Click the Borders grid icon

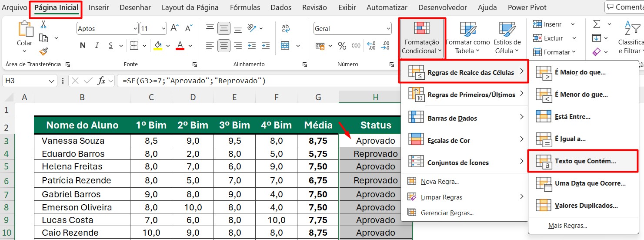coord(134,45)
